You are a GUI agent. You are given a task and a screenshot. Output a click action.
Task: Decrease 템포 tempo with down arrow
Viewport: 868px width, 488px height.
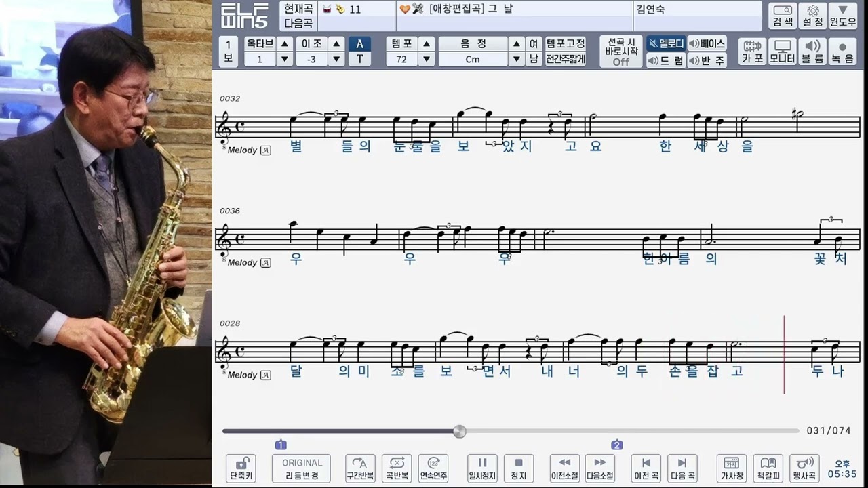click(427, 59)
